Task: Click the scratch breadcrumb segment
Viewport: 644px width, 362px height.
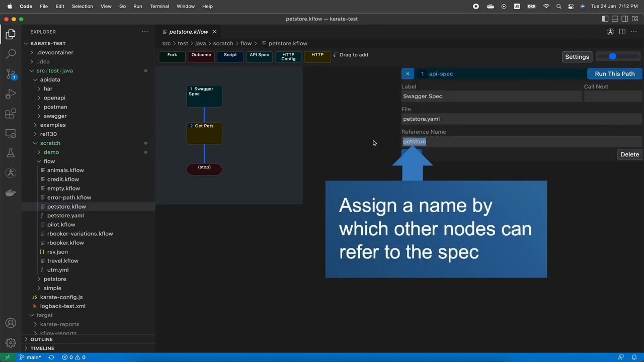Action: click(x=223, y=44)
